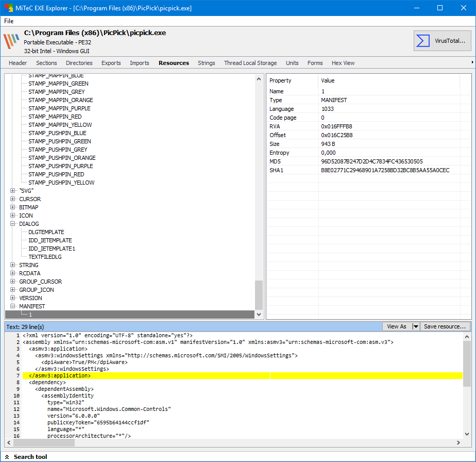Select STAMP_PUSHPIN_BLUE resource
476x462 pixels.
(x=57, y=133)
